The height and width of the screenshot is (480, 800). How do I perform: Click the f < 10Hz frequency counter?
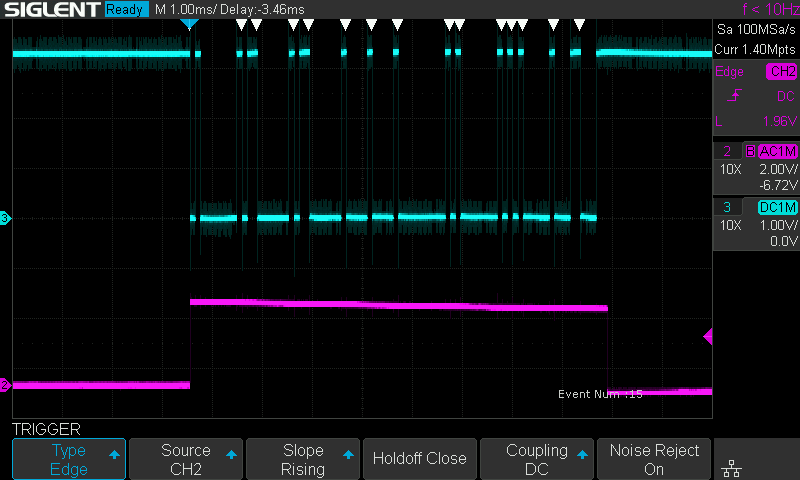point(770,9)
